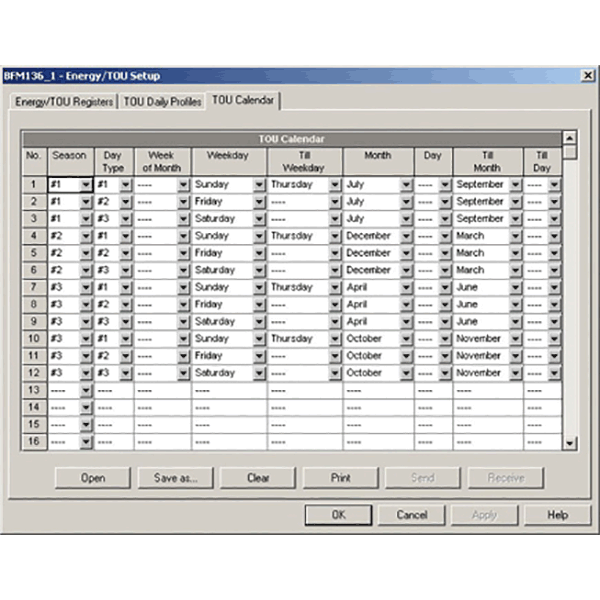Open the TOU Daily Profiles tab
Image resolution: width=600 pixels, height=600 pixels.
(x=162, y=101)
